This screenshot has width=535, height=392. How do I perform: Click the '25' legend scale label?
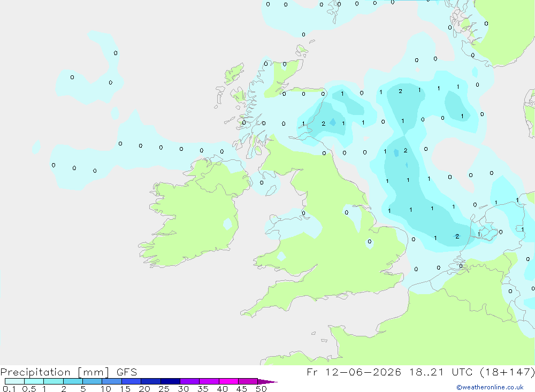point(164,389)
